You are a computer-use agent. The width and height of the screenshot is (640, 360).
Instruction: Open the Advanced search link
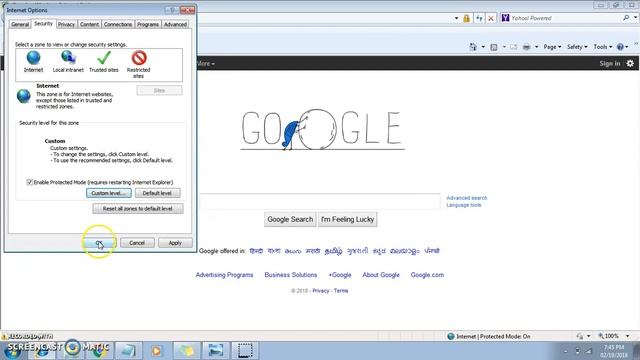467,198
